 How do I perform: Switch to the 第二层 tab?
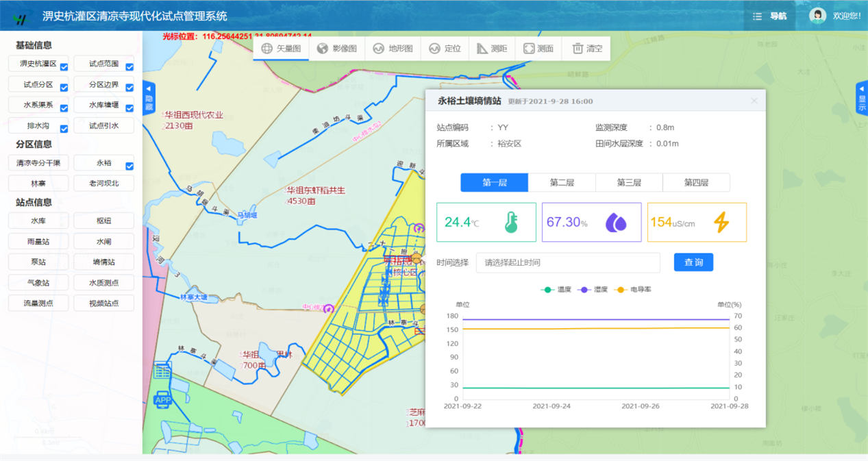click(562, 183)
